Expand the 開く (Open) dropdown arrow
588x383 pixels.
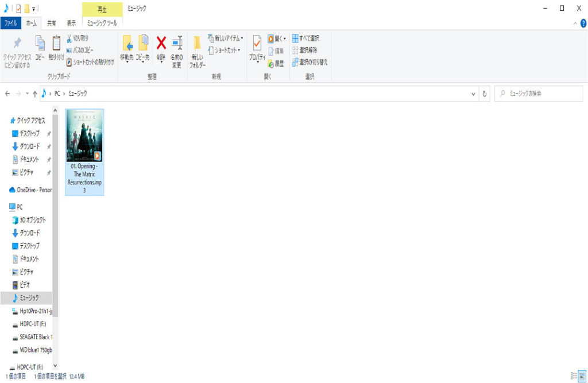(285, 38)
